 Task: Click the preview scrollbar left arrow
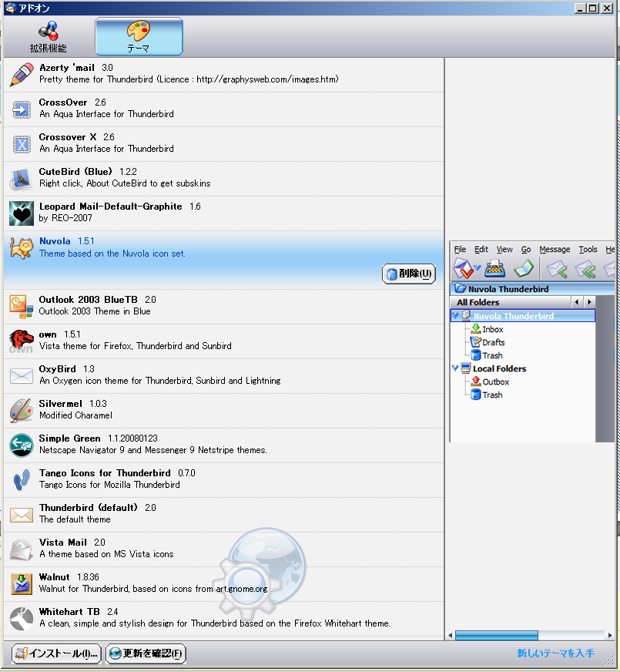pos(450,635)
